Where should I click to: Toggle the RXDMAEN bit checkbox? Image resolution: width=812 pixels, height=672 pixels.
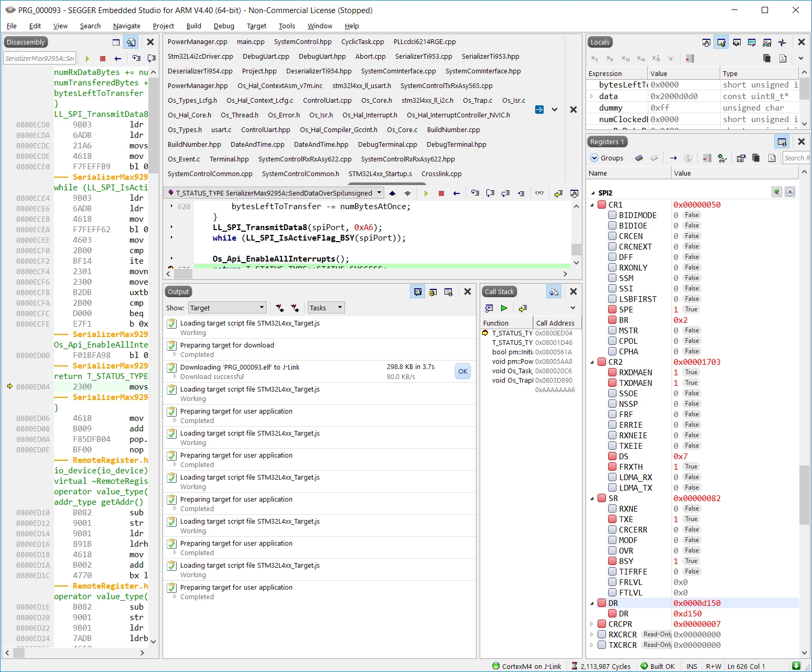click(x=612, y=372)
